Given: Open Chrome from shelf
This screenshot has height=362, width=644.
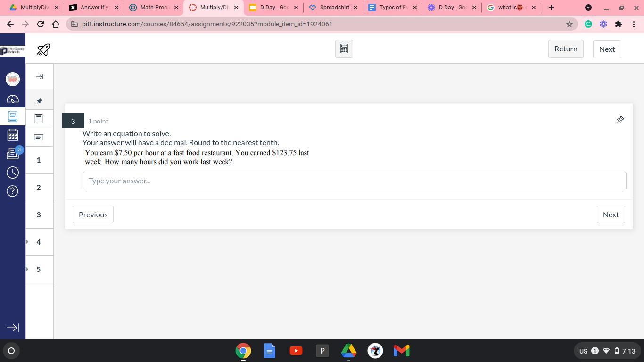Looking at the screenshot, I should 243,351.
